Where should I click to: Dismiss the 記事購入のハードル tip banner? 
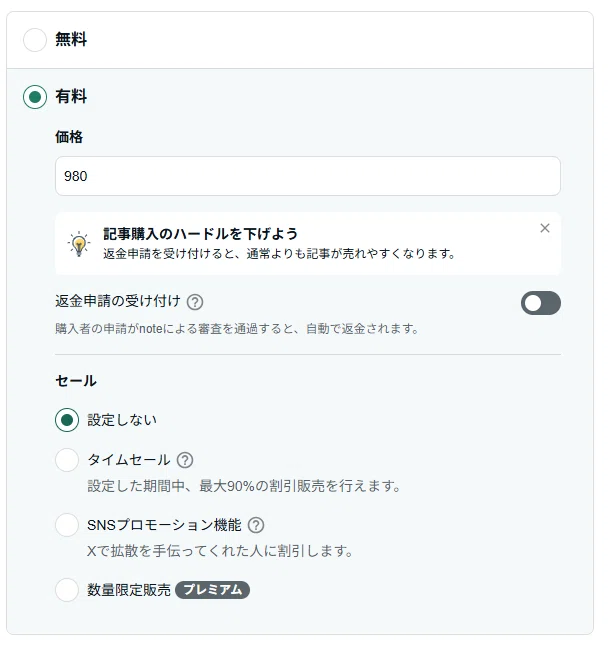[545, 228]
